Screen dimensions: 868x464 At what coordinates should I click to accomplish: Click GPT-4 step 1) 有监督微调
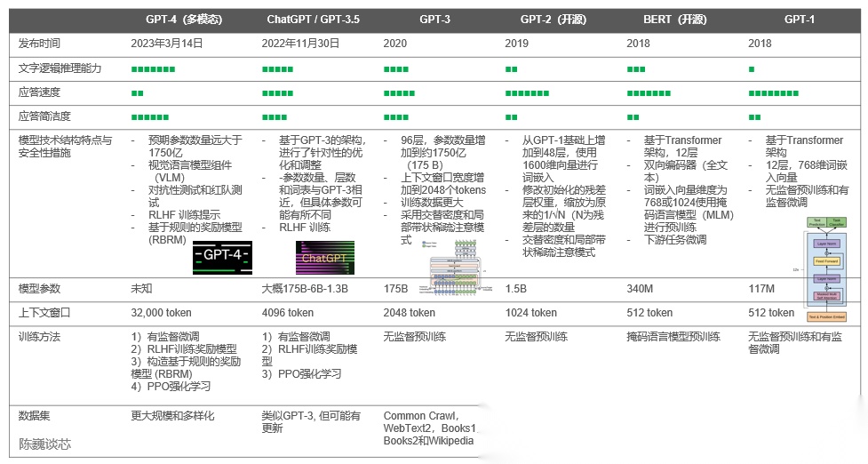165,336
